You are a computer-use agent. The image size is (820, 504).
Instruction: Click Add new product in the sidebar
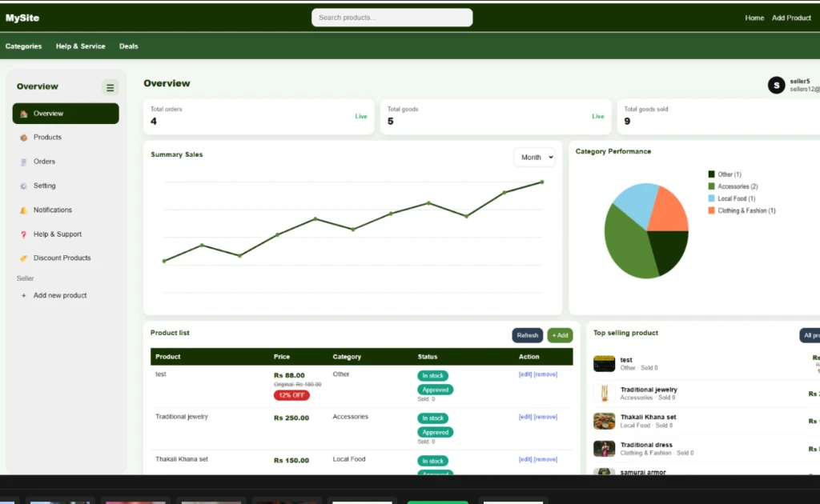click(x=66, y=296)
